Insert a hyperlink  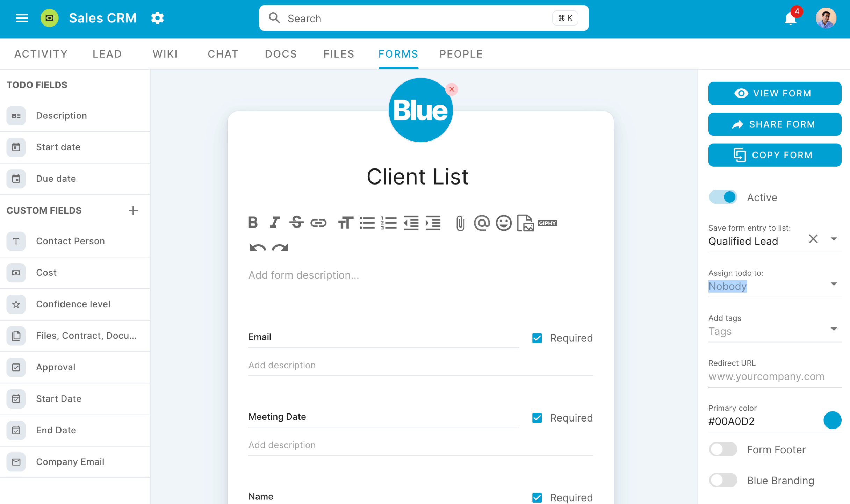tap(318, 223)
